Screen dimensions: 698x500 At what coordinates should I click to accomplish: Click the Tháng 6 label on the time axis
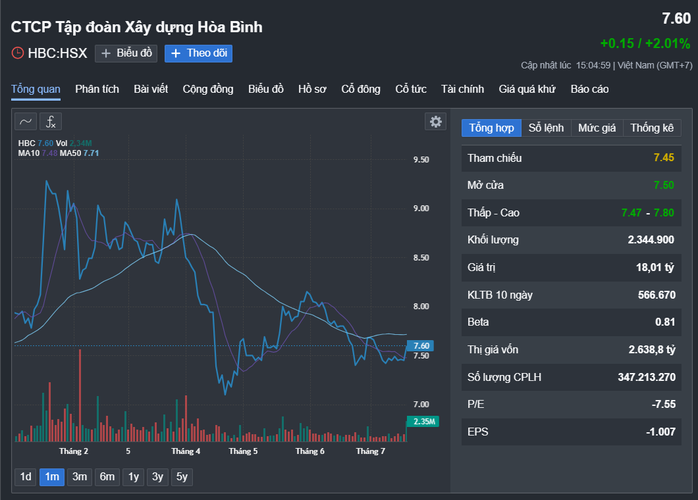(310, 451)
